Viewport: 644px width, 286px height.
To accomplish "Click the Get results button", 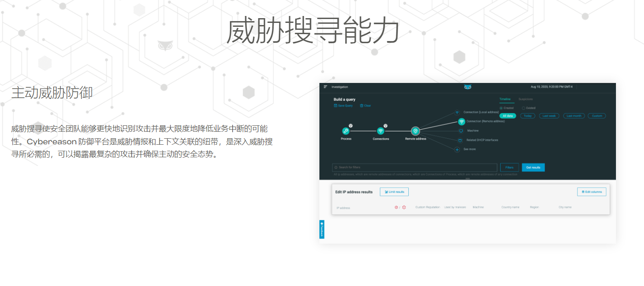I will [x=533, y=168].
